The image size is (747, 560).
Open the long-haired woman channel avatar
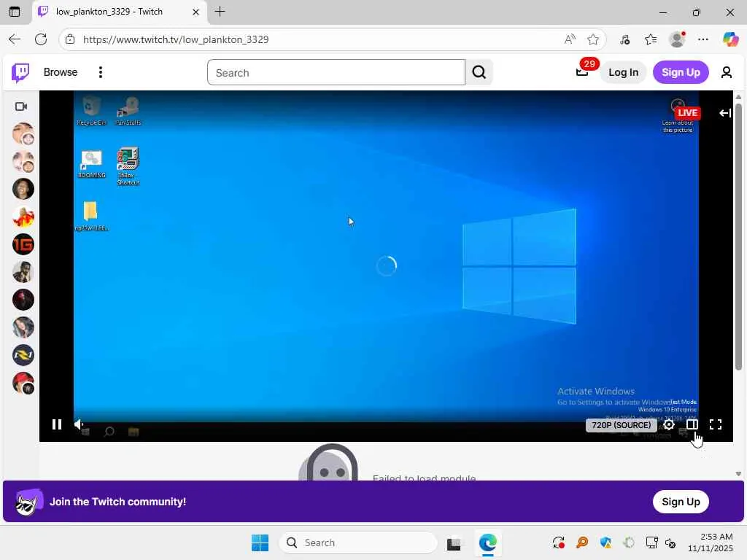point(23,327)
